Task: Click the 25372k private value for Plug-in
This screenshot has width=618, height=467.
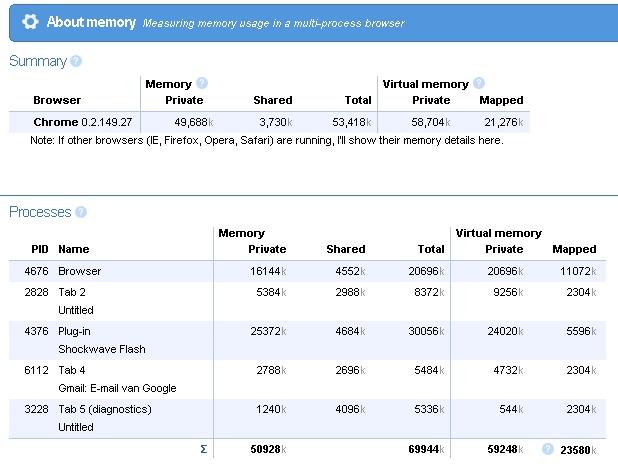Action: (x=268, y=331)
